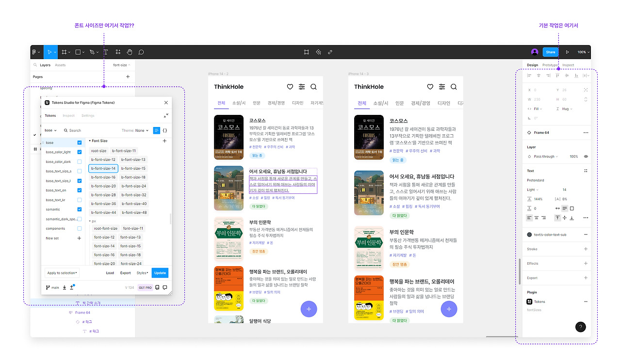Collapse the Font Size token group
The image size is (621, 364).
90,141
